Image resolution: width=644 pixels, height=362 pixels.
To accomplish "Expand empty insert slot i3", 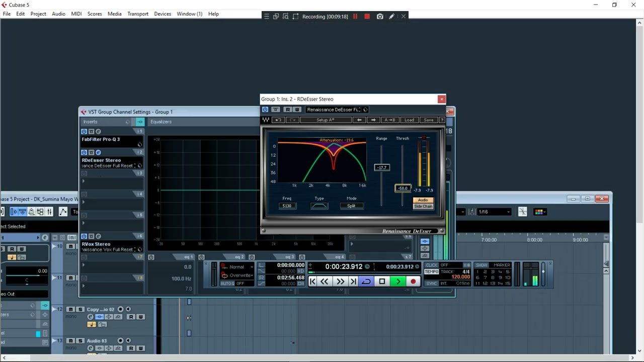I will (84, 181).
